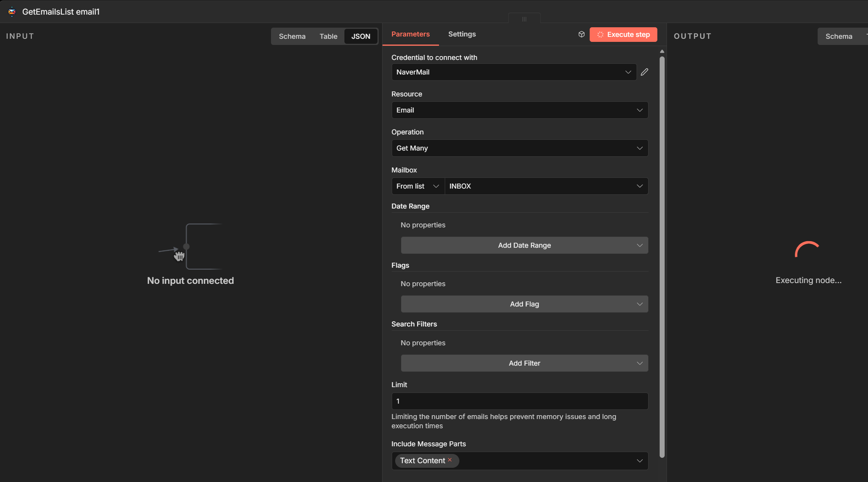Expand the Resource Email dropdown
This screenshot has width=868, height=482.
519,110
